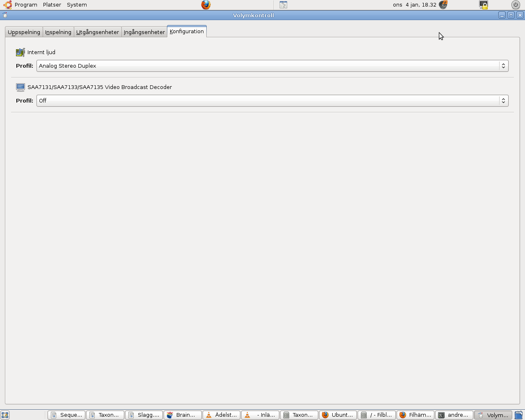Image resolution: width=525 pixels, height=420 pixels.
Task: Open the Analog Stereo Duplex profile dropdown
Action: click(272, 66)
